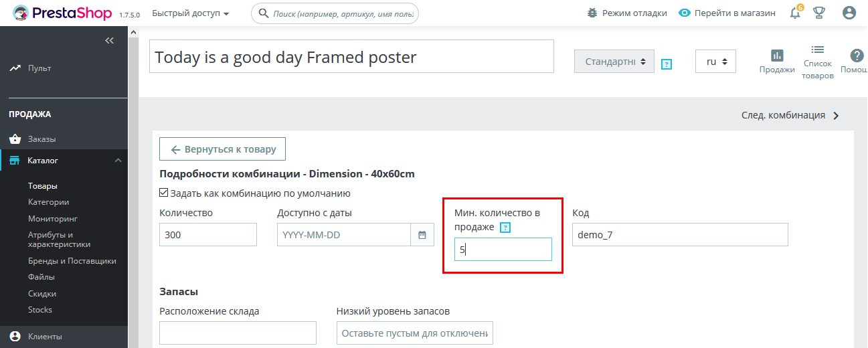The height and width of the screenshot is (348, 868).
Task: Open the language ru dropdown
Action: coord(715,61)
